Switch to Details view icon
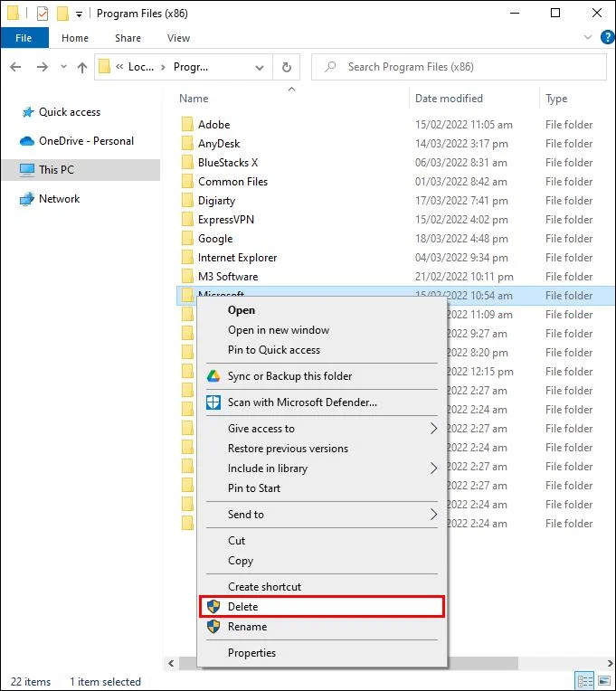Screen dimensions: 616x691 584,681
